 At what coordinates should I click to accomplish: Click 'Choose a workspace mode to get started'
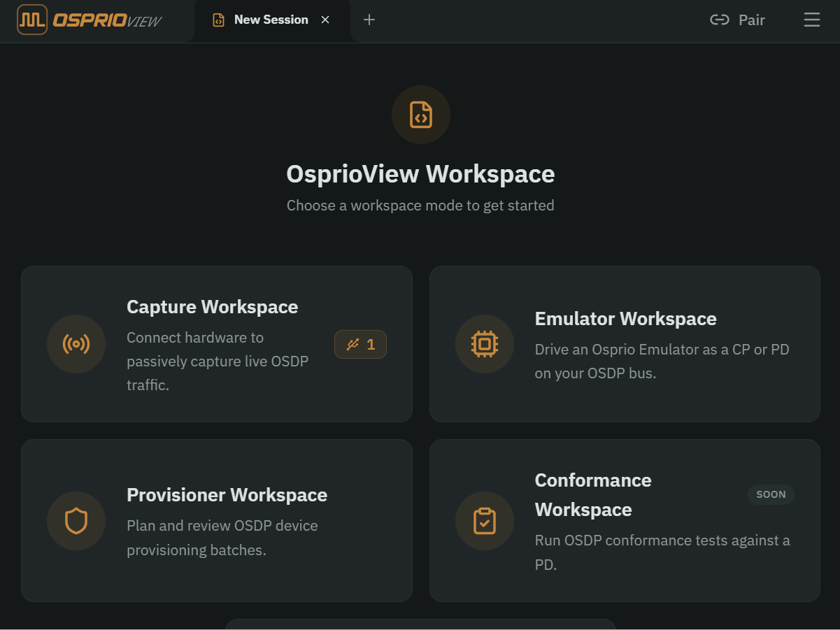click(420, 206)
